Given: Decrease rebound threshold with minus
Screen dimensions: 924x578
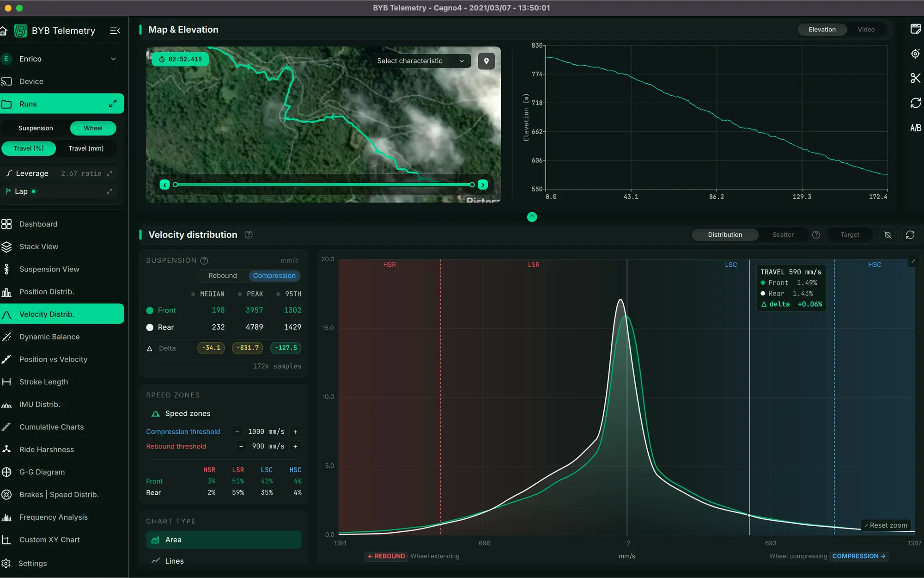Looking at the screenshot, I should click(241, 447).
